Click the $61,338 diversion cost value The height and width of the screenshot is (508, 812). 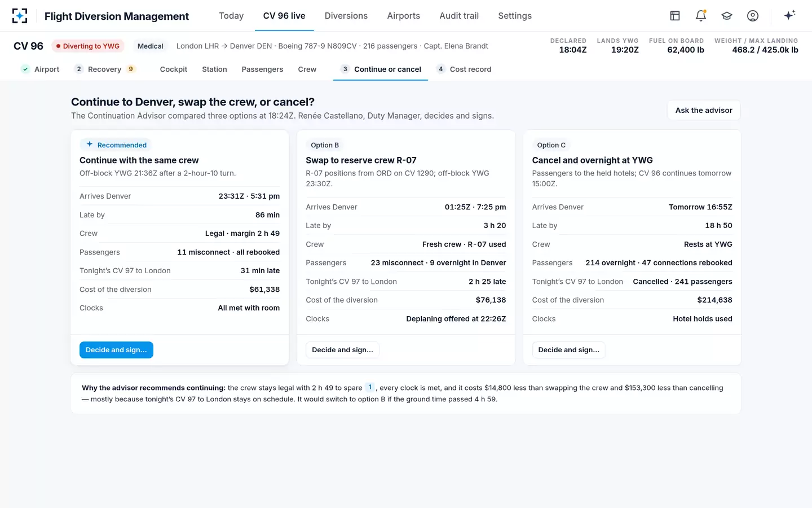coord(264,290)
